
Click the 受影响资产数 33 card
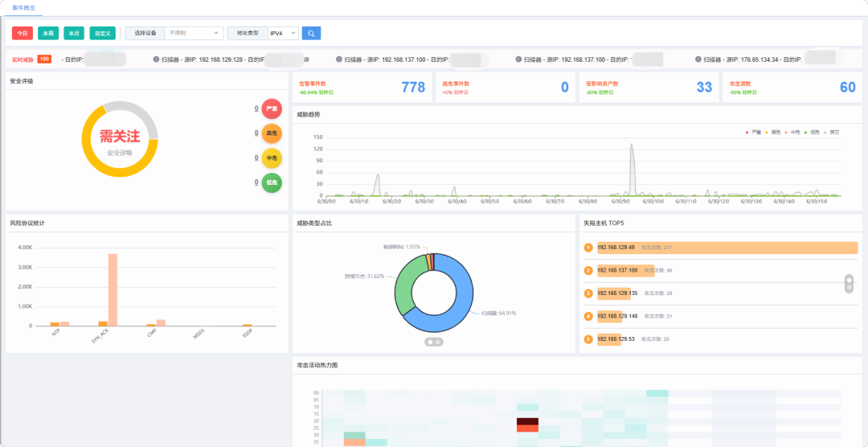tap(649, 88)
